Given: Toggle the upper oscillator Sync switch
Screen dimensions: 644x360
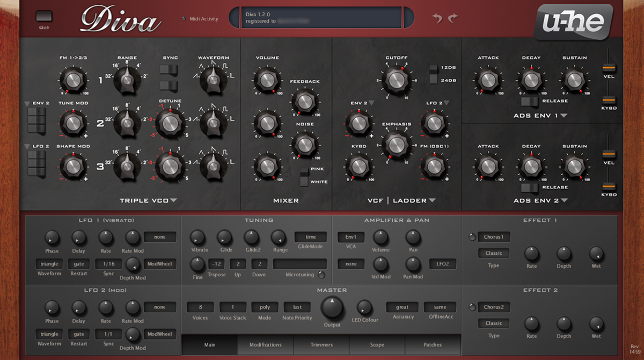Looking at the screenshot, I should point(170,69).
